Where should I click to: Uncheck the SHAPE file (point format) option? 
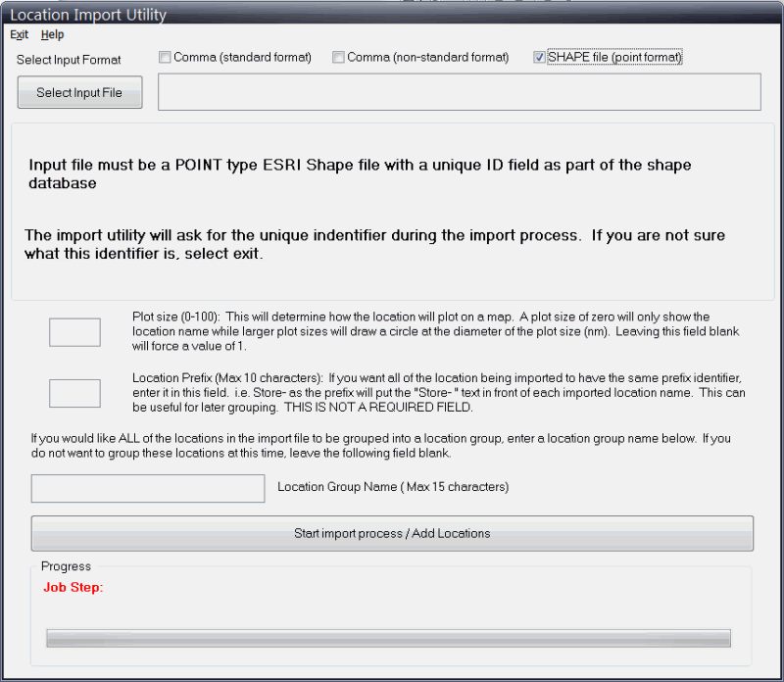point(539,58)
